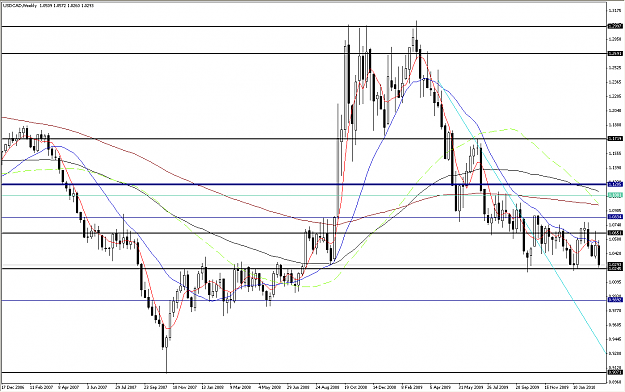
Task: Click the 26 Jul 2009 date label
Action: pyautogui.click(x=498, y=387)
